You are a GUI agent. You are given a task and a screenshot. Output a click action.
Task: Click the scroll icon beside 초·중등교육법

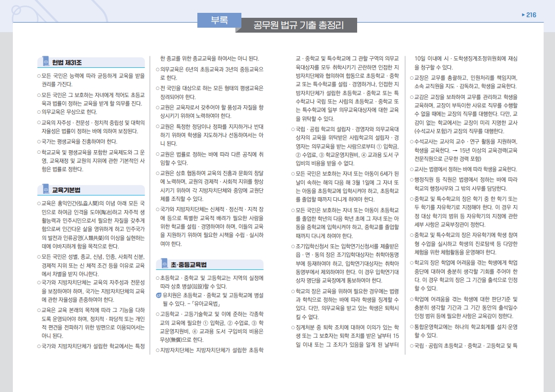(163, 264)
